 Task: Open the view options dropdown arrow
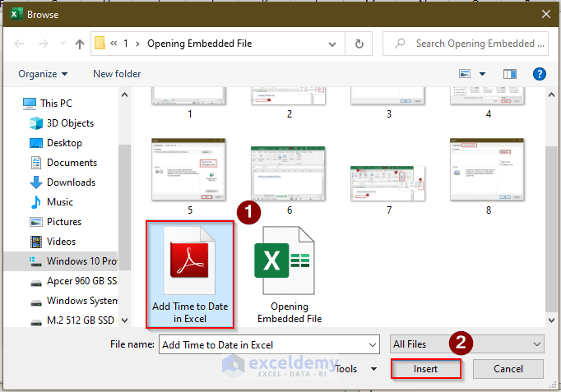point(482,74)
